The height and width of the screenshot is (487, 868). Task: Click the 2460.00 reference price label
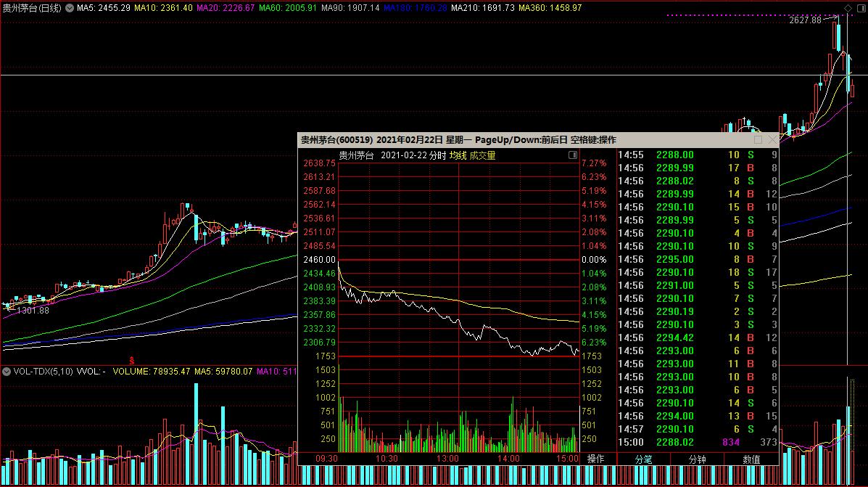319,260
